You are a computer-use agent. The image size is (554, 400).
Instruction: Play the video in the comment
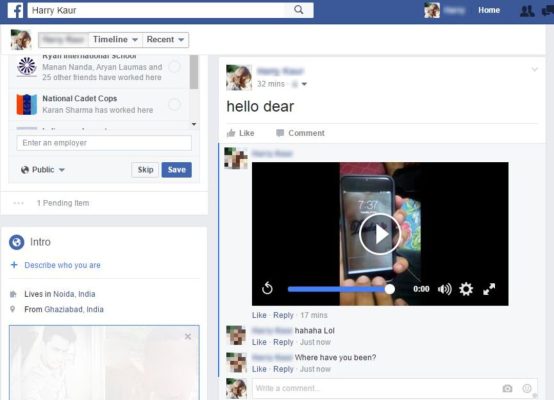click(379, 234)
